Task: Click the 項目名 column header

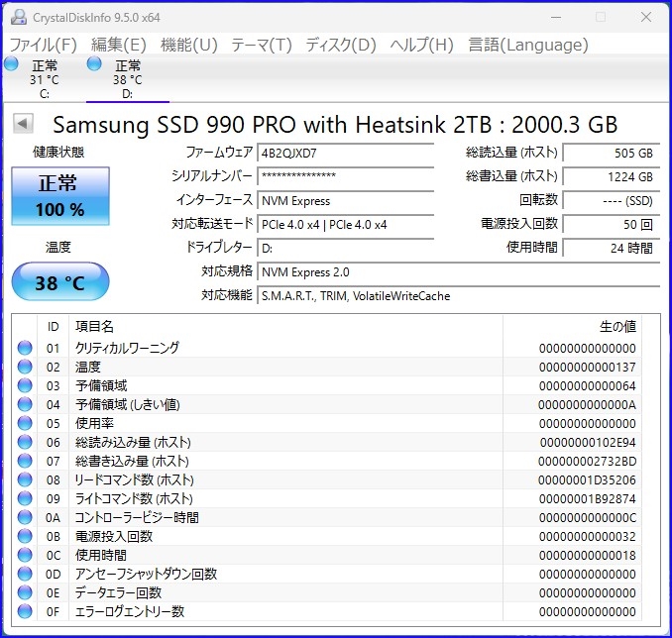Action: 95,326
